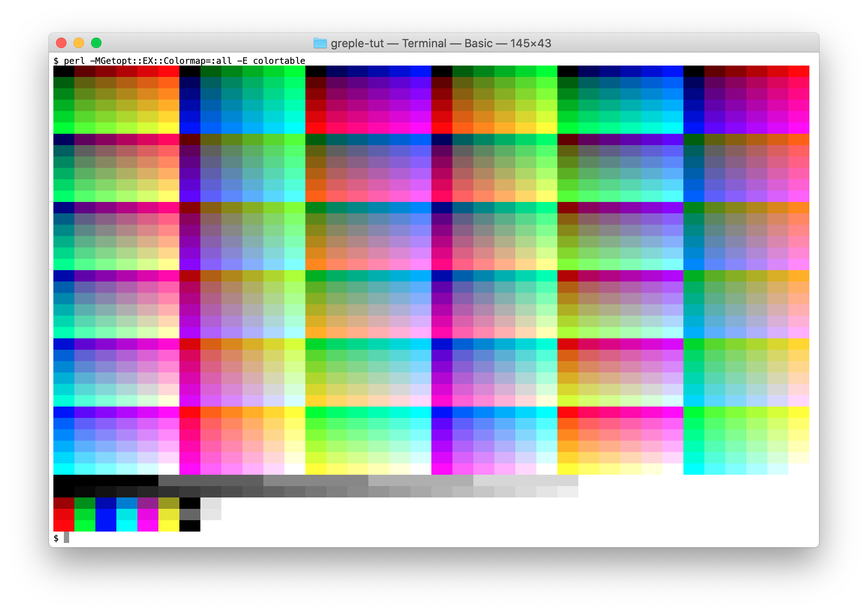Minimize the window using the yellow button
The width and height of the screenshot is (868, 612).
click(x=79, y=43)
